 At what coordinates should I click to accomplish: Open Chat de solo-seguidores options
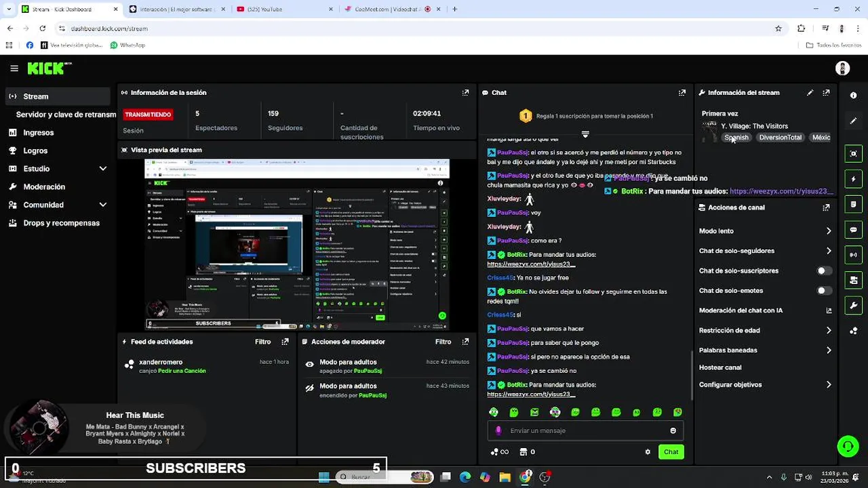pos(765,251)
